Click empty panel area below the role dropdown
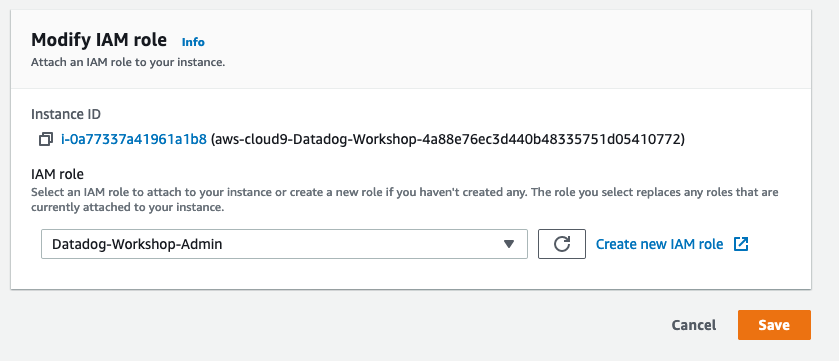The image size is (839, 361). [x=410, y=274]
